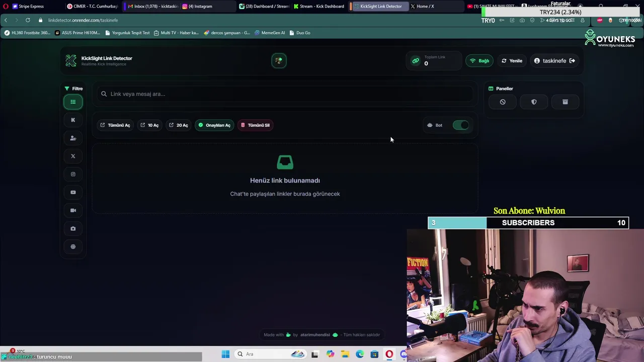Click the search magnifier icon
The height and width of the screenshot is (362, 644).
pos(104,94)
